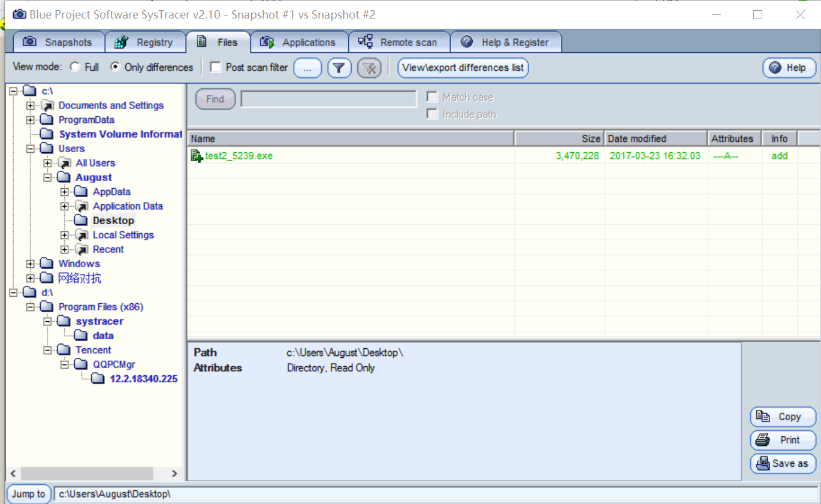The image size is (821, 504).
Task: Expand Documents and Settings node
Action: pyautogui.click(x=31, y=105)
